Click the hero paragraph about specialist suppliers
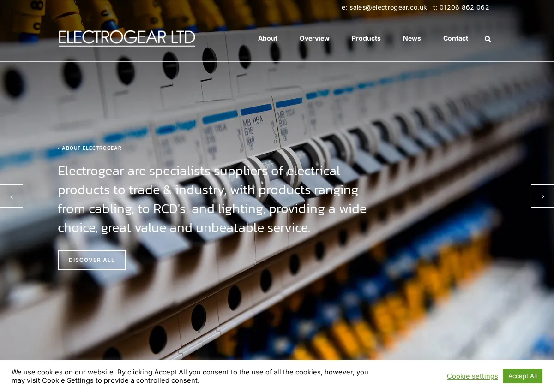Screen dimensions: 554x392 [212, 199]
